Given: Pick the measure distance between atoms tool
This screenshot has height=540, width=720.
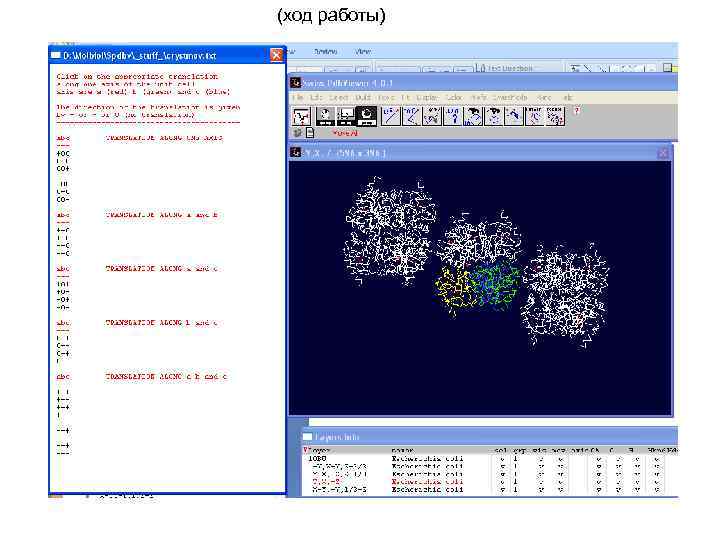Looking at the screenshot, I should tap(391, 116).
